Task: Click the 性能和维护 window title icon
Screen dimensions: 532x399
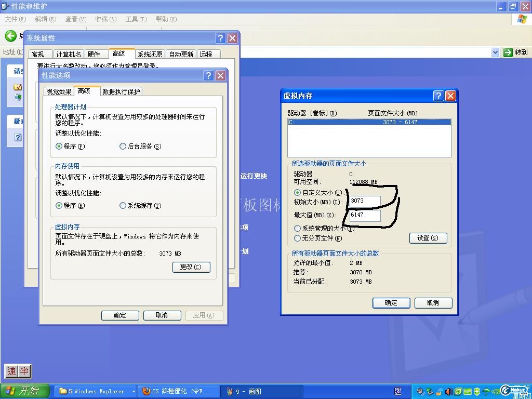Action: pos(5,6)
